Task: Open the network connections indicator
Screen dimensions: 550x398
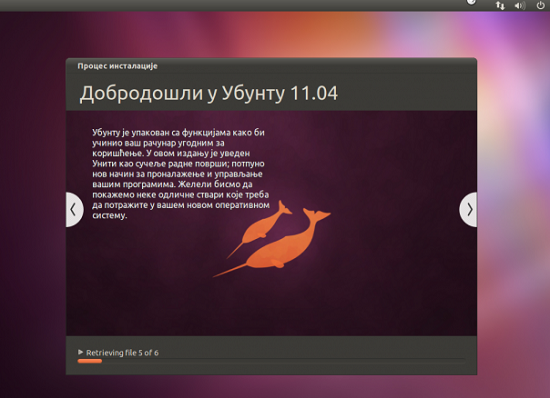Action: (x=500, y=5)
